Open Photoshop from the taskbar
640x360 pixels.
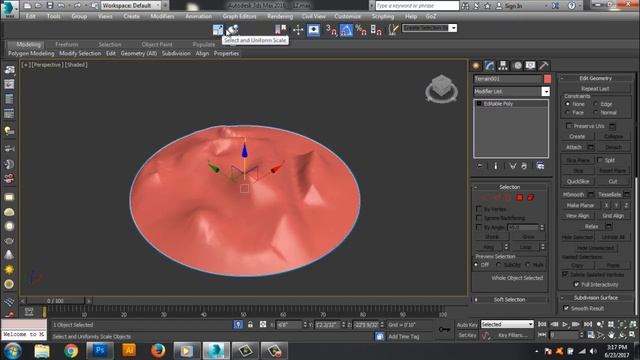pyautogui.click(x=100, y=351)
